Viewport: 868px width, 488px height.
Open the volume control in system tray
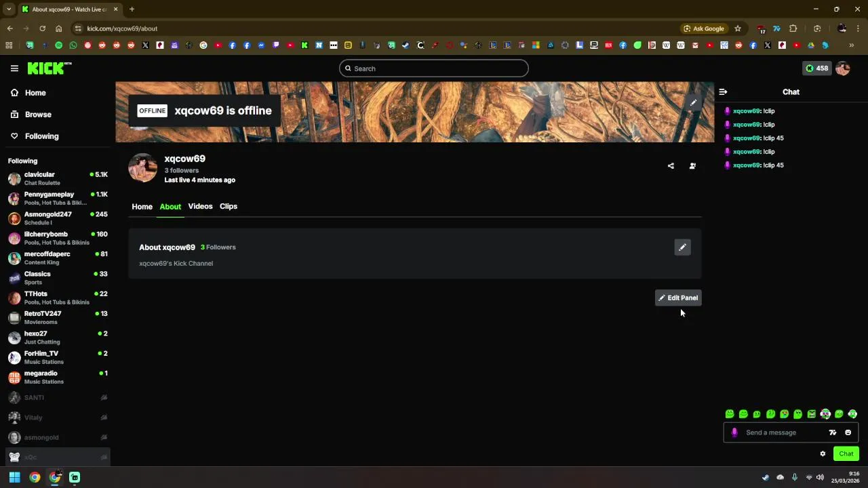coord(820,477)
